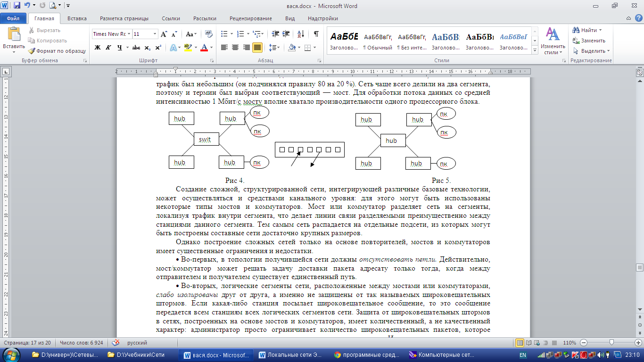This screenshot has height=362, width=644.
Task: Open the change case (Aa) dropdown
Action: 191,34
